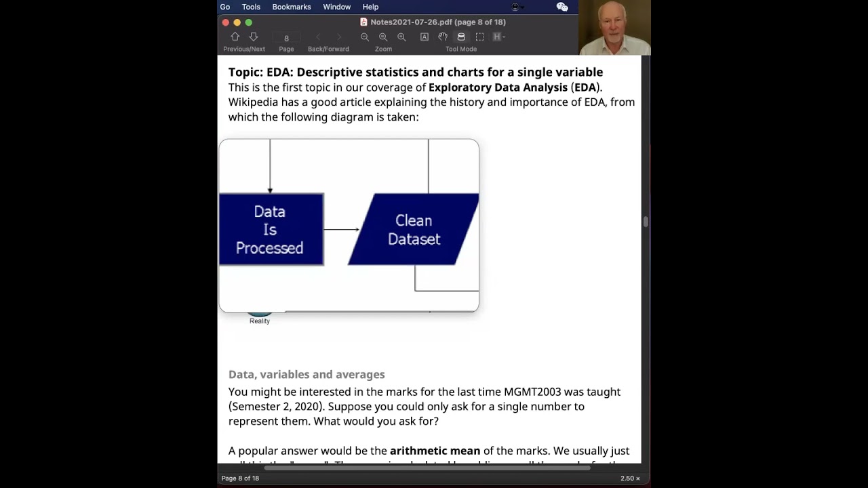
Task: Zoom to fit with the middle magnifier
Action: pos(383,37)
